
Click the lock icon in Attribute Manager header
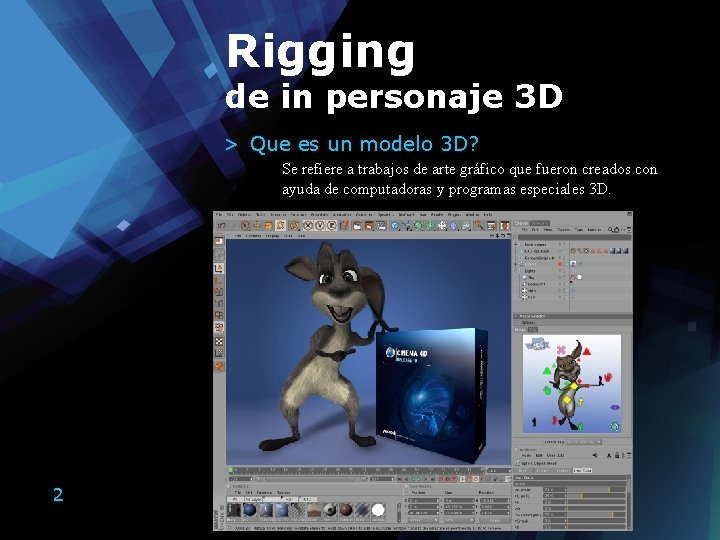coord(617,455)
